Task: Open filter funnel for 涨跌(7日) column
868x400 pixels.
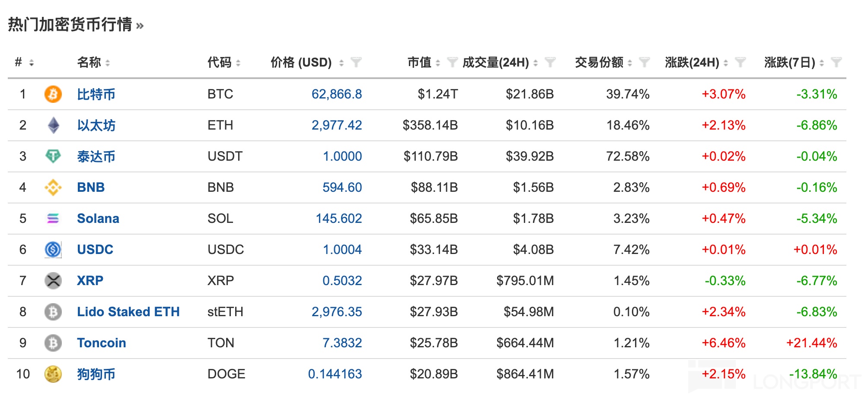Action: pos(836,63)
